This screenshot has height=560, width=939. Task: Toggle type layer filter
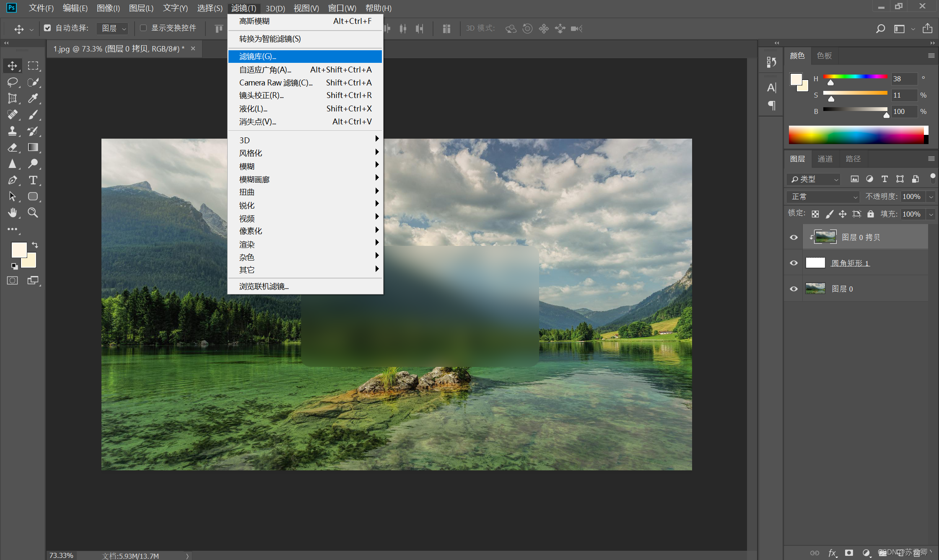pos(885,179)
